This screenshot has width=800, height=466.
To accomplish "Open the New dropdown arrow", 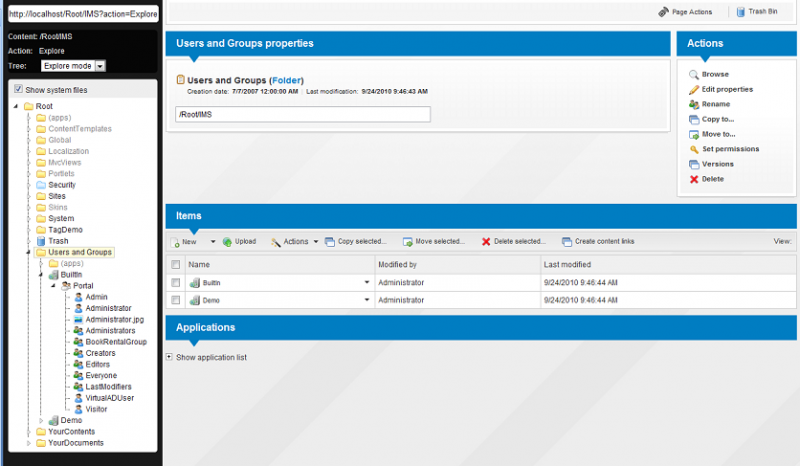I will pyautogui.click(x=213, y=242).
